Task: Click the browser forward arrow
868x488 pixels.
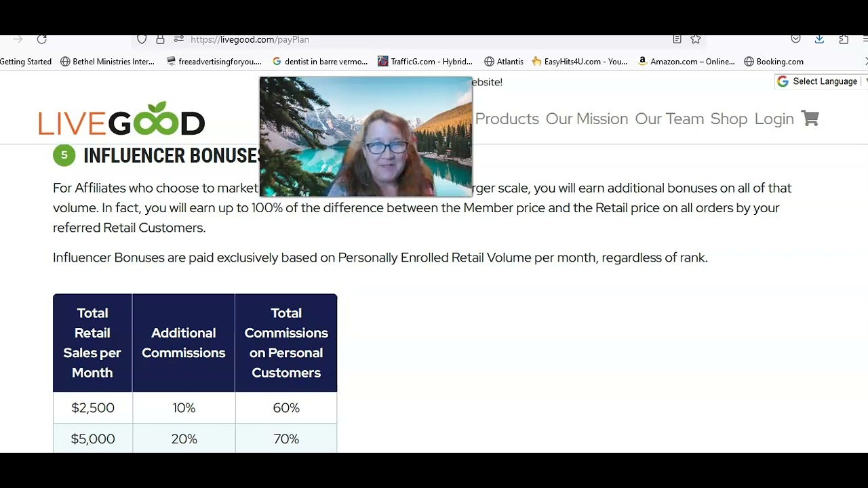Action: [x=18, y=39]
